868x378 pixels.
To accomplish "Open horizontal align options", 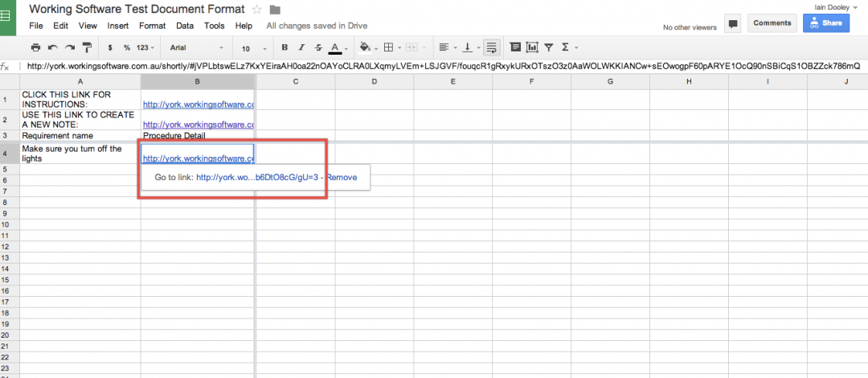I will tap(448, 47).
